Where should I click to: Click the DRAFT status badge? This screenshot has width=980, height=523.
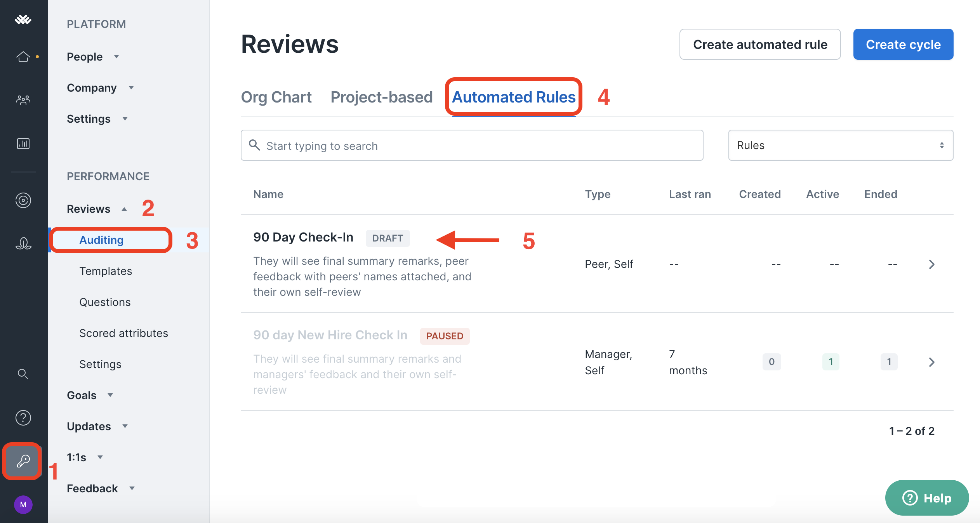pyautogui.click(x=387, y=238)
